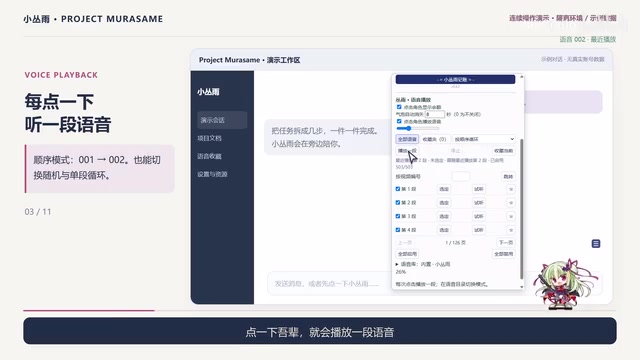The width and height of the screenshot is (640, 360).
Task: Uncheck the 第 1 段 checkbox
Action: pos(398,189)
